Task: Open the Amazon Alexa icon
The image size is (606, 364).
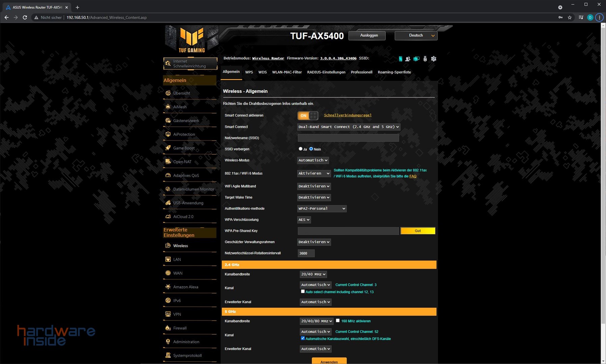Action: coord(168,287)
